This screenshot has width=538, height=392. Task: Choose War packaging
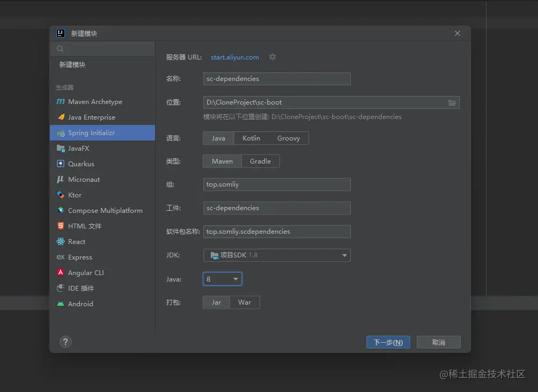pyautogui.click(x=245, y=302)
